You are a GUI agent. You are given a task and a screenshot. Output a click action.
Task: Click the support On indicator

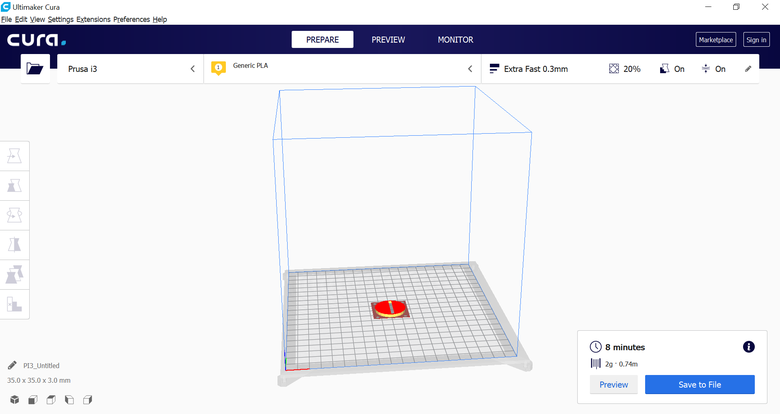coord(672,69)
